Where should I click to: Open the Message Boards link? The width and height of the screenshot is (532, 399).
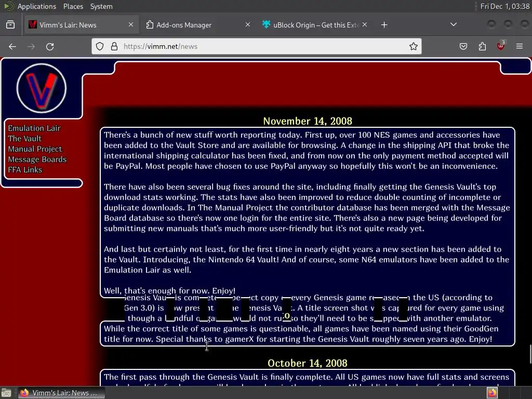37,159
